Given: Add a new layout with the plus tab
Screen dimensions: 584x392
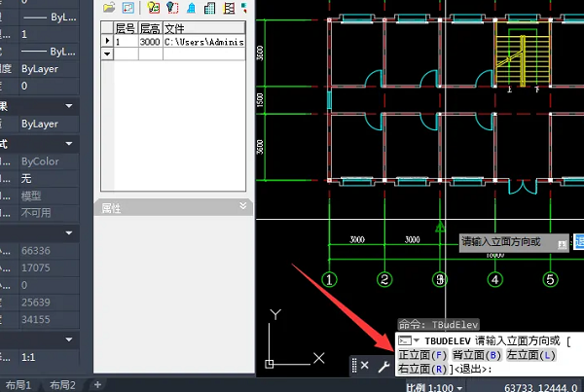Looking at the screenshot, I should pyautogui.click(x=98, y=385).
